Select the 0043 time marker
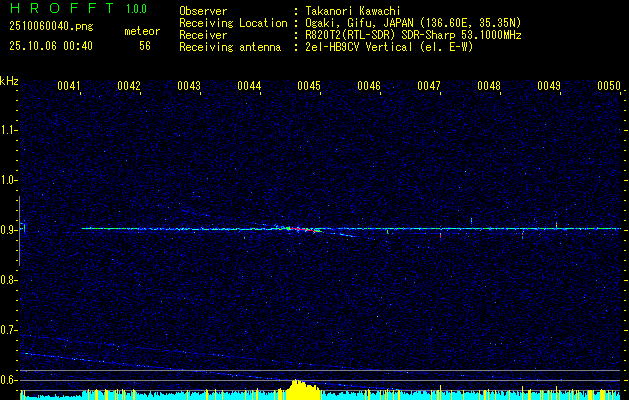Image resolution: width=629 pixels, height=400 pixels. pyautogui.click(x=189, y=87)
